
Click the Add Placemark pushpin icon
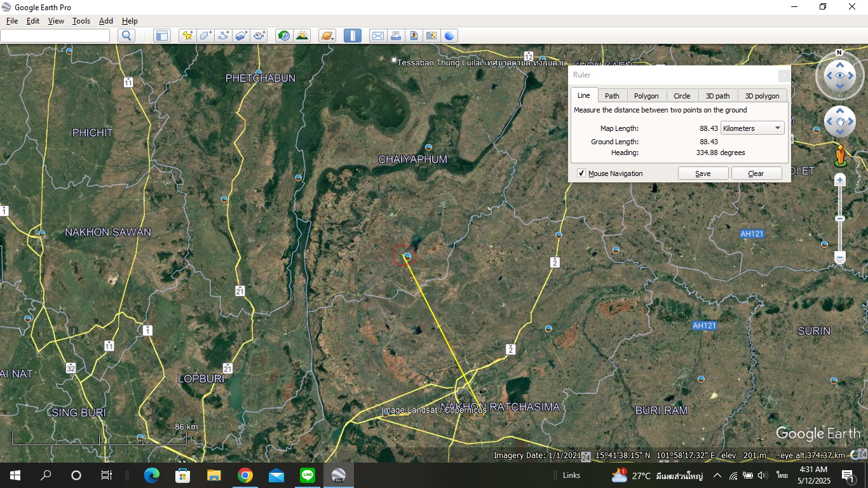[x=187, y=36]
